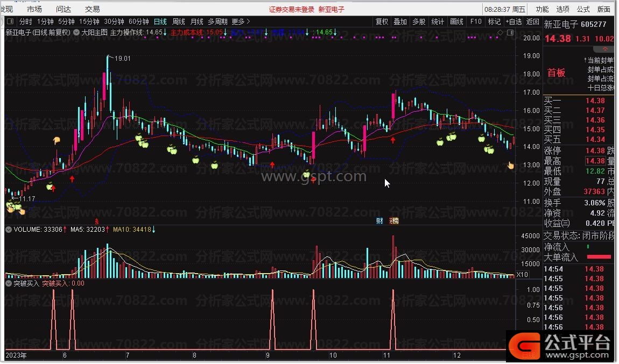Open the 交易 menu
This screenshot has width=619, height=364.
point(93,9)
